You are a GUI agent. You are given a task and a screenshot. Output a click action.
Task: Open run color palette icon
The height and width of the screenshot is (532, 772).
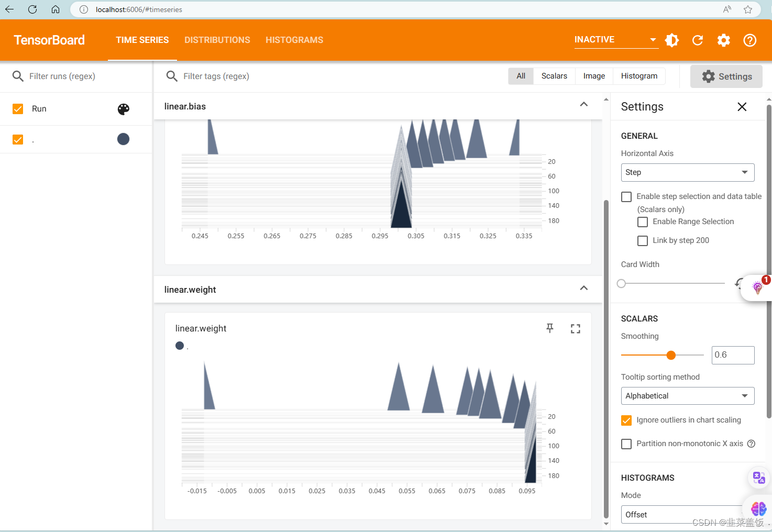click(x=124, y=109)
